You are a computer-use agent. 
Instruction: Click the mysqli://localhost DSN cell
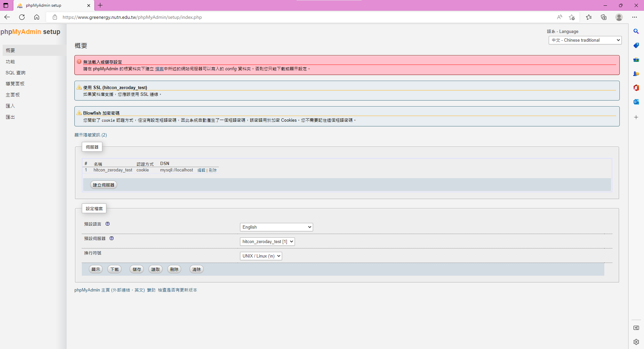(176, 170)
